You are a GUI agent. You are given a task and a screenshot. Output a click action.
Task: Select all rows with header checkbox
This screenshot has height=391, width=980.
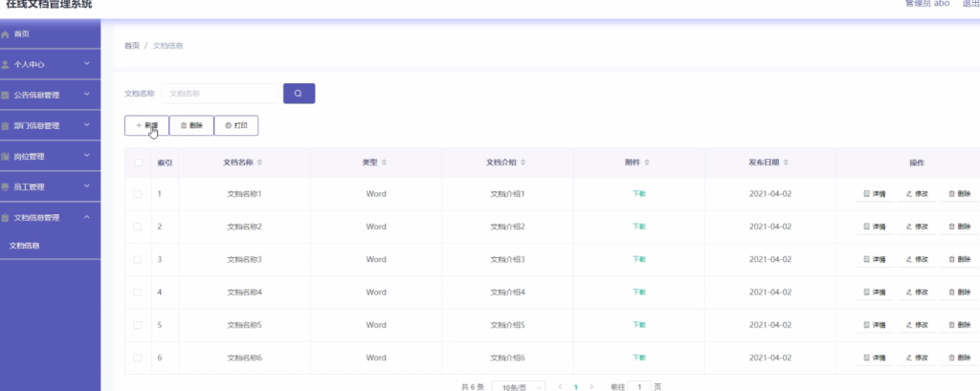138,163
